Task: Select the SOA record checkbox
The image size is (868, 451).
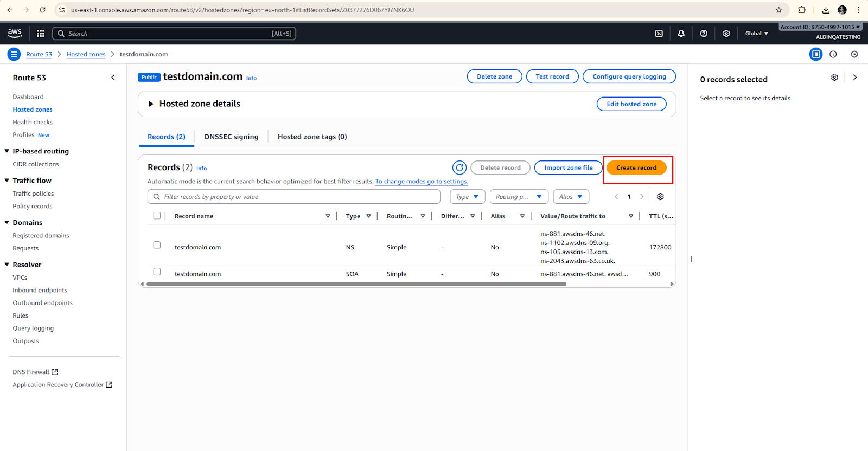Action: coord(157,272)
